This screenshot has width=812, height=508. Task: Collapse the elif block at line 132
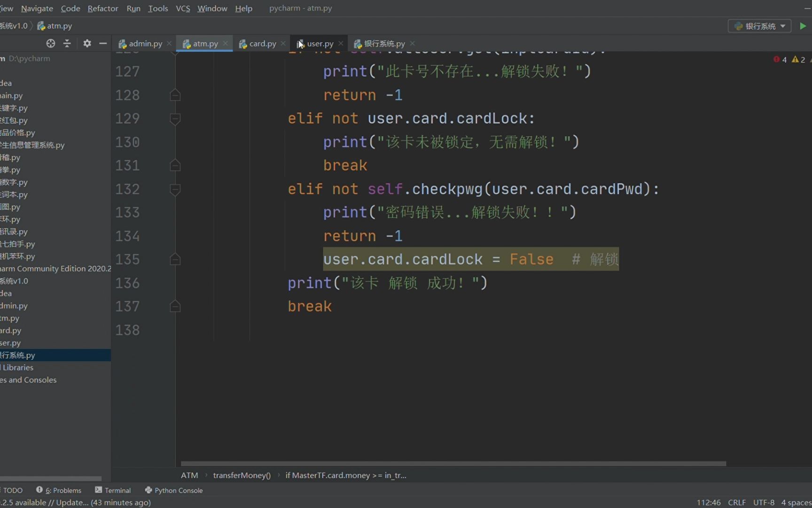point(175,189)
